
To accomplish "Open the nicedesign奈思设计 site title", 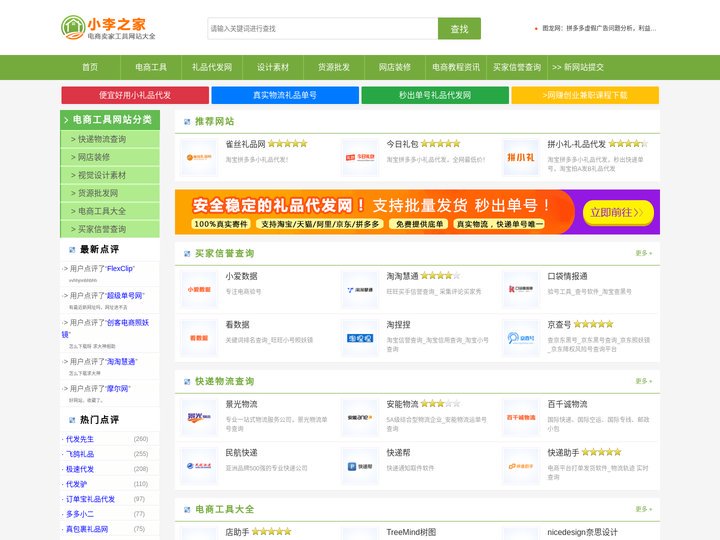I will [582, 532].
